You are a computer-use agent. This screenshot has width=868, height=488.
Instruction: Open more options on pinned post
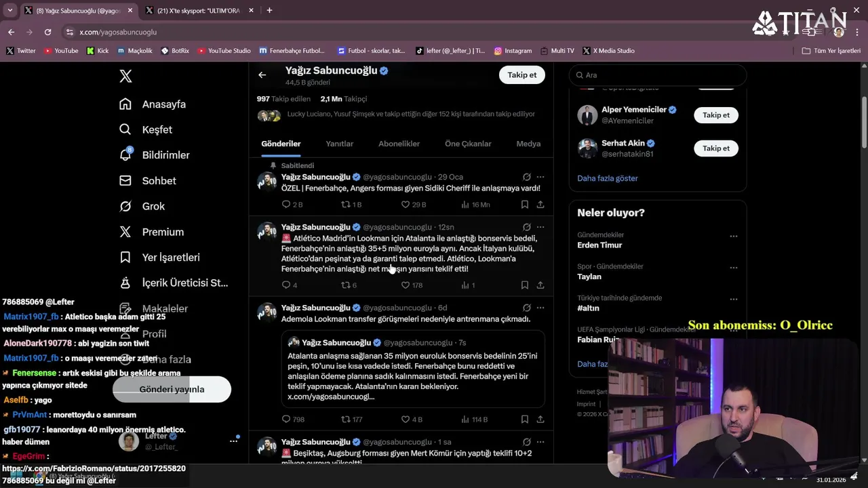540,177
